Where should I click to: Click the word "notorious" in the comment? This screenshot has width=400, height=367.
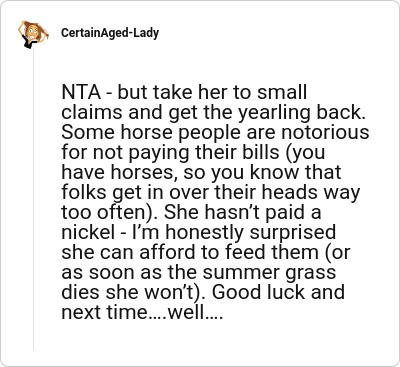(325, 132)
